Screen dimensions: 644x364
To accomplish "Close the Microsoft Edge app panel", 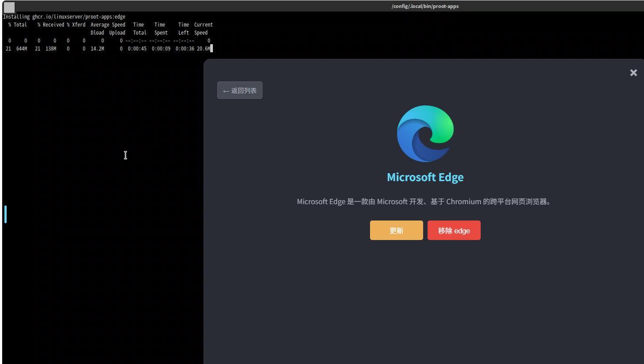I will click(x=633, y=73).
